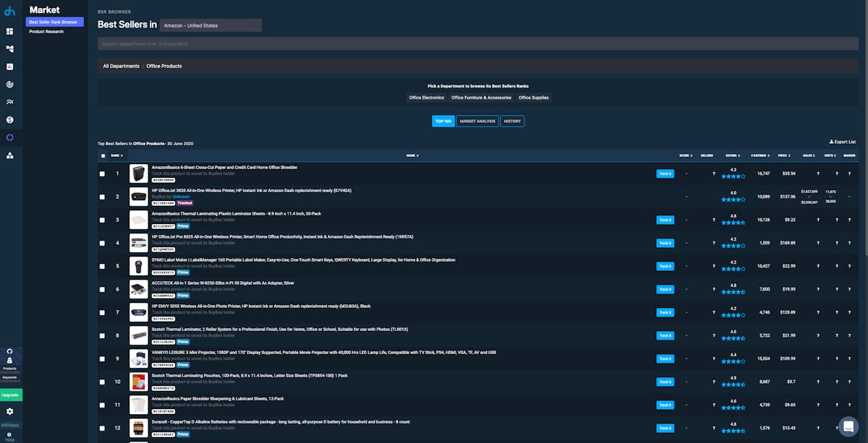Screen dimensions: 868x443
Task: Open HP OfficeJet 3830 printer thumbnail
Action: pos(138,197)
